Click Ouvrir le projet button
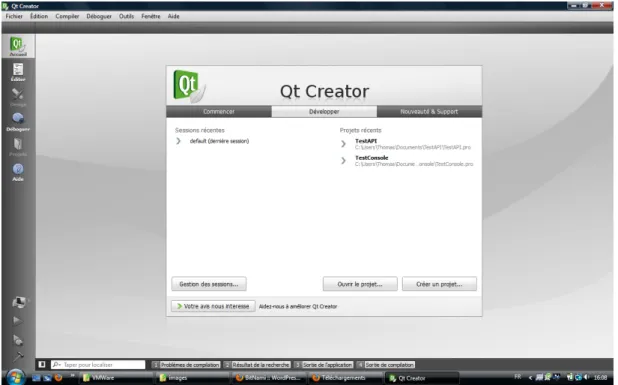618x385 pixels. (360, 284)
